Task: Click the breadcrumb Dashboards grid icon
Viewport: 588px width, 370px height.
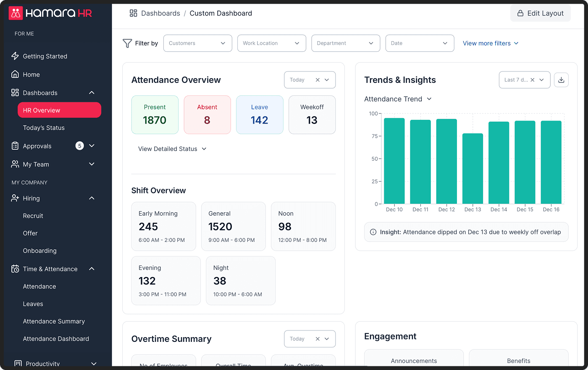Action: (x=134, y=13)
